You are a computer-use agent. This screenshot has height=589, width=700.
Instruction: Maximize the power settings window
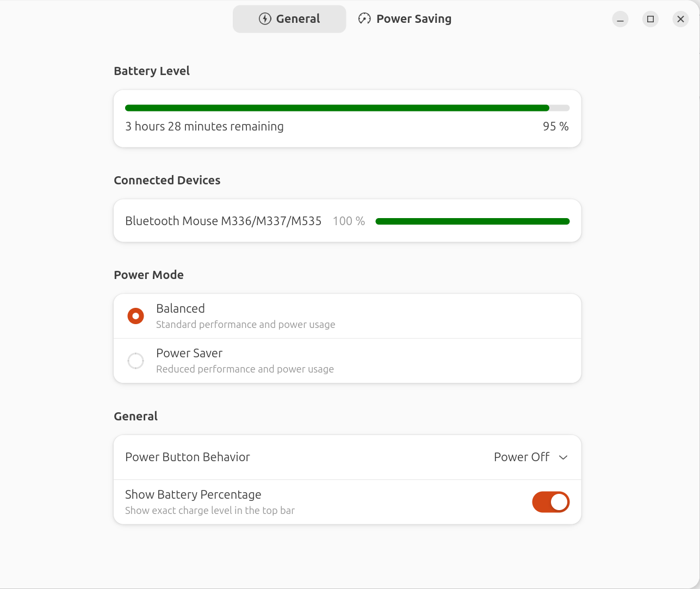(x=651, y=19)
